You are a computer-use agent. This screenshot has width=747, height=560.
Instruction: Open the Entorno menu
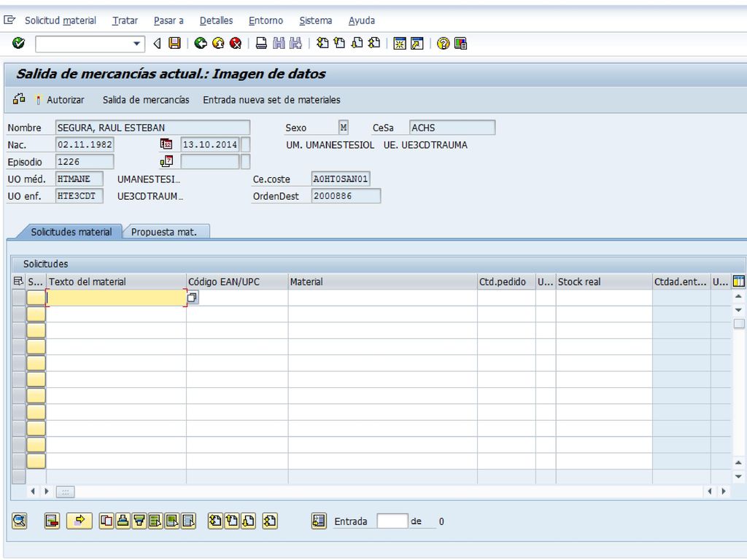coord(266,20)
